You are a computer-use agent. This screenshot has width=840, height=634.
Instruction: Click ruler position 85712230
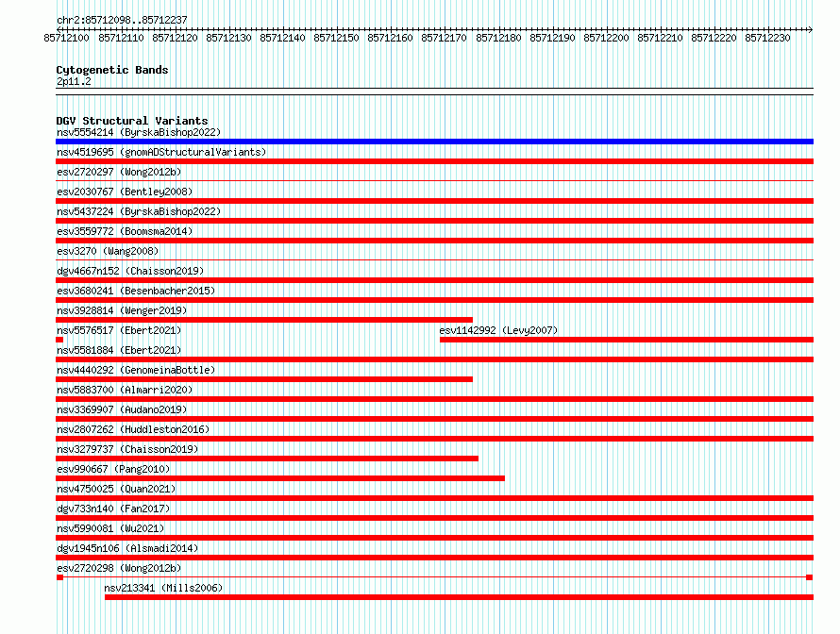767,38
